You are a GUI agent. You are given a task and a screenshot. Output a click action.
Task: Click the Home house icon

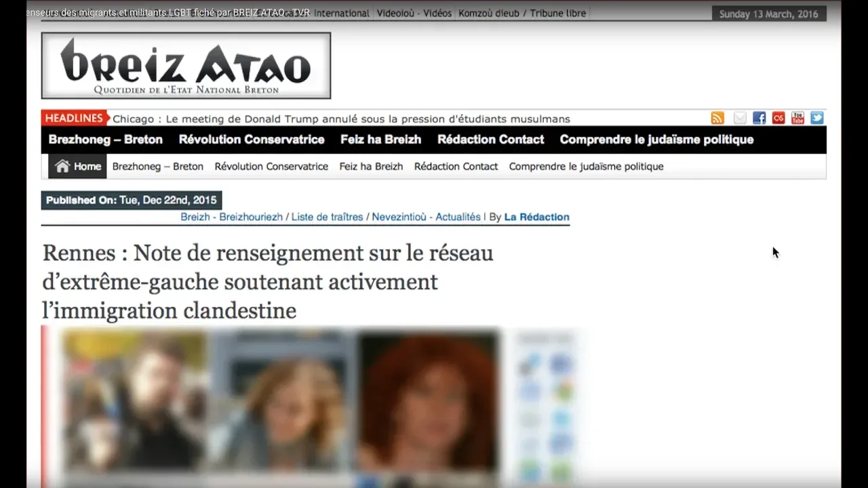pyautogui.click(x=62, y=166)
